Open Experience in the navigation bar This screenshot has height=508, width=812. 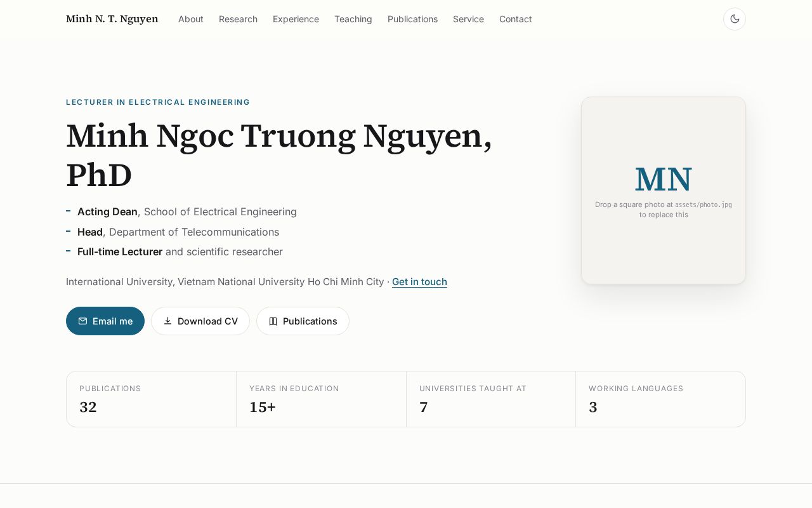pos(296,19)
